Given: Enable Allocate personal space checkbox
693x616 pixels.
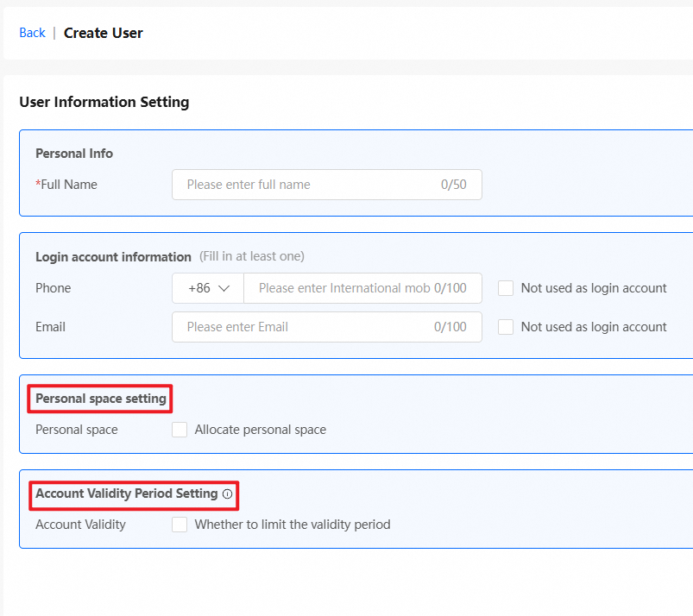Looking at the screenshot, I should pos(180,430).
